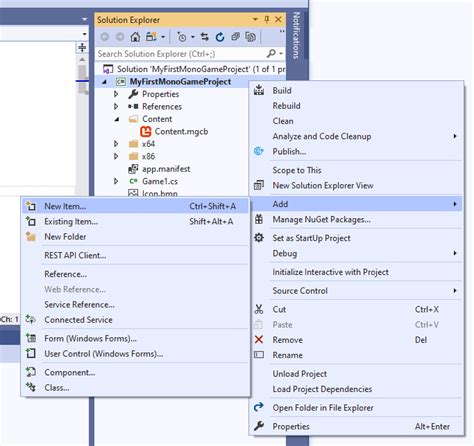Open the Solution Explorer window options dropdown
This screenshot has height=446, width=474.
[x=255, y=20]
